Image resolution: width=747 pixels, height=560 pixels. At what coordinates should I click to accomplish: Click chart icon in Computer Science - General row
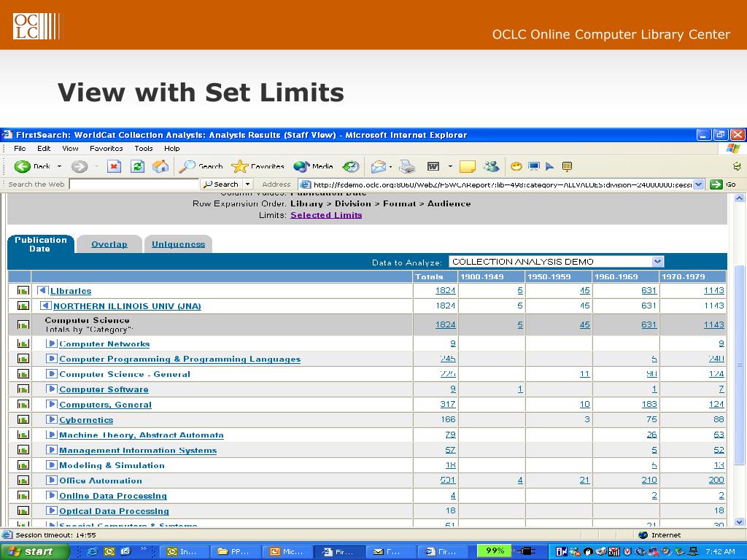23,374
